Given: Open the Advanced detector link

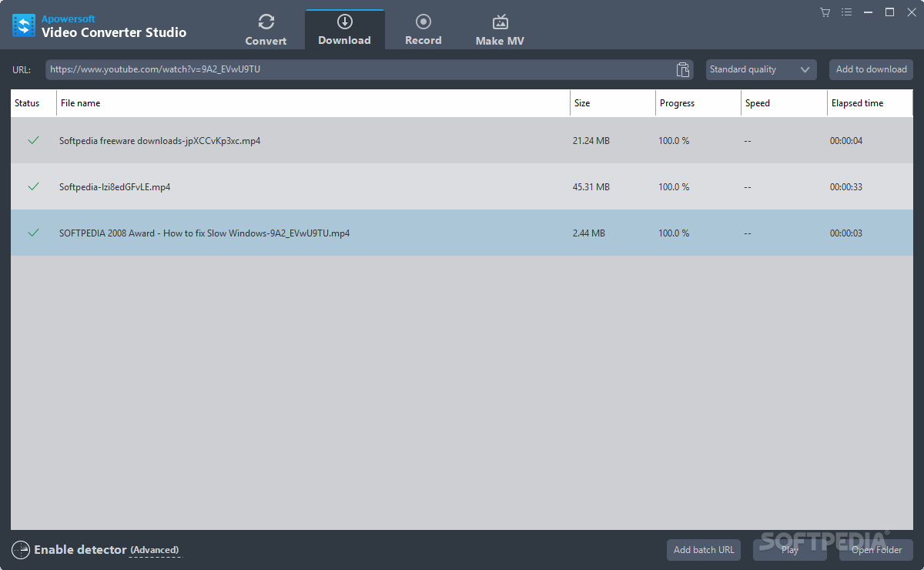Looking at the screenshot, I should (155, 550).
